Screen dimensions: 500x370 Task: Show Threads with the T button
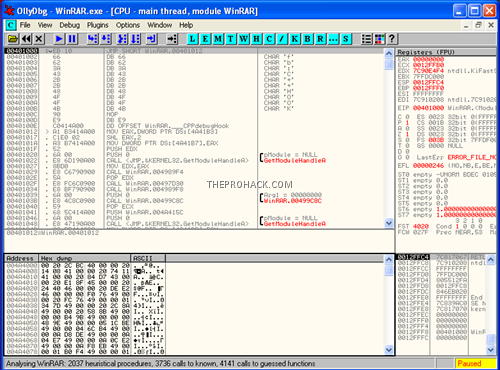(231, 39)
